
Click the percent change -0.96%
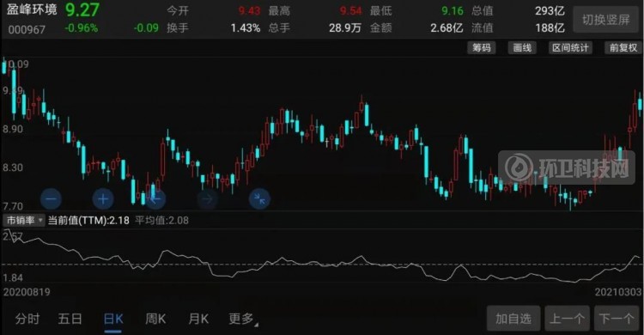pos(82,28)
